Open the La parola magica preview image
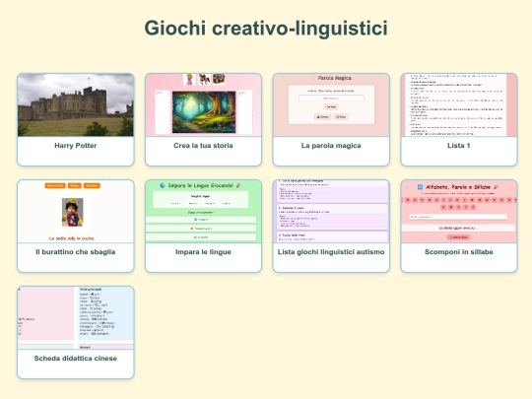Viewport: 532px width, 399px height. (331, 105)
